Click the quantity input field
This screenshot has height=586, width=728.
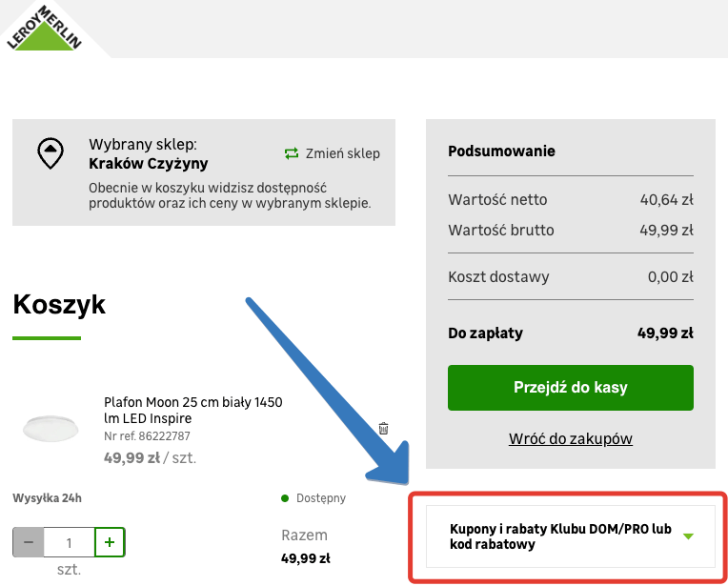pyautogui.click(x=69, y=542)
